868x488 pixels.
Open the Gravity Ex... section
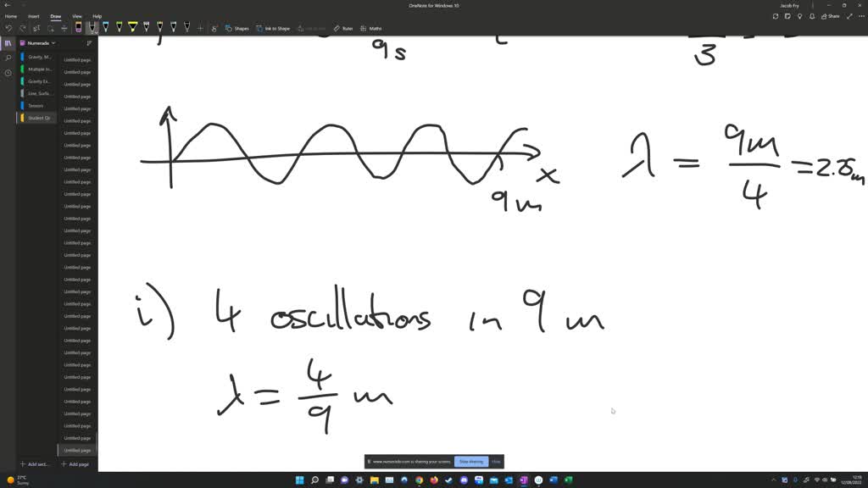[37, 81]
